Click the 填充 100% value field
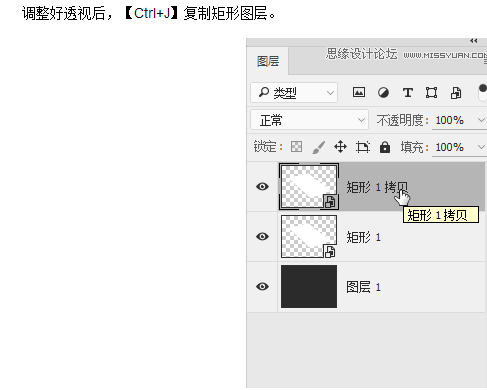Image resolution: width=487 pixels, height=390 pixels. click(x=450, y=147)
